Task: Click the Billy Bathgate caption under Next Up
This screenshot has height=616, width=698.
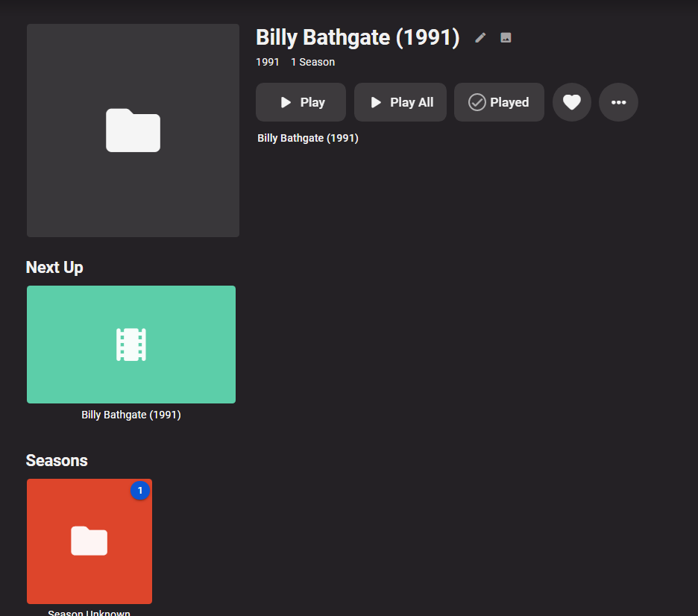Action: pos(131,415)
